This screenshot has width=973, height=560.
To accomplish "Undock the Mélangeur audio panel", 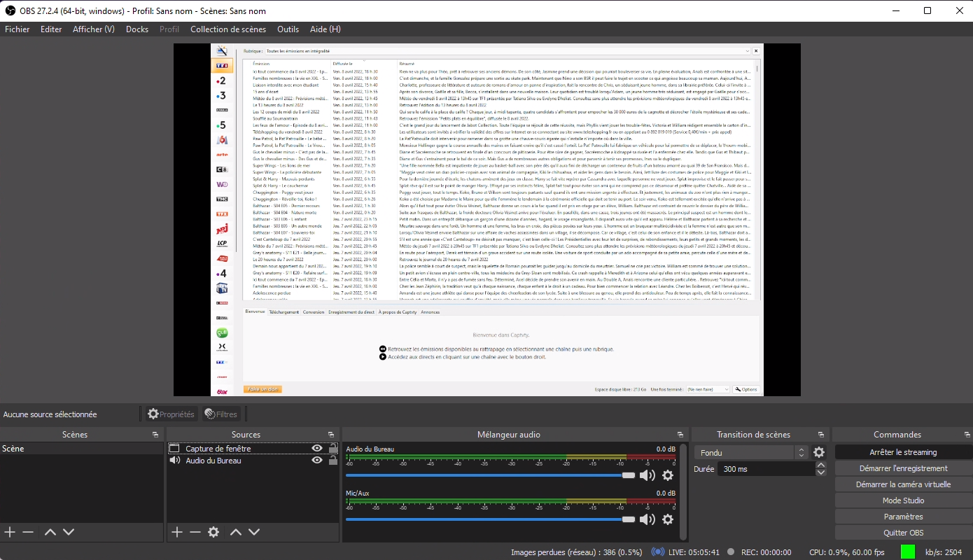I will pyautogui.click(x=680, y=435).
